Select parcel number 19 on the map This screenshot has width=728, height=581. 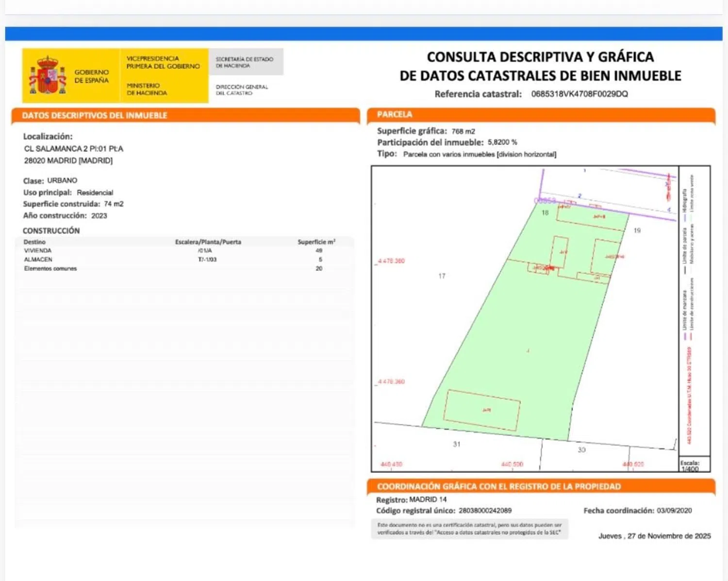tap(637, 231)
